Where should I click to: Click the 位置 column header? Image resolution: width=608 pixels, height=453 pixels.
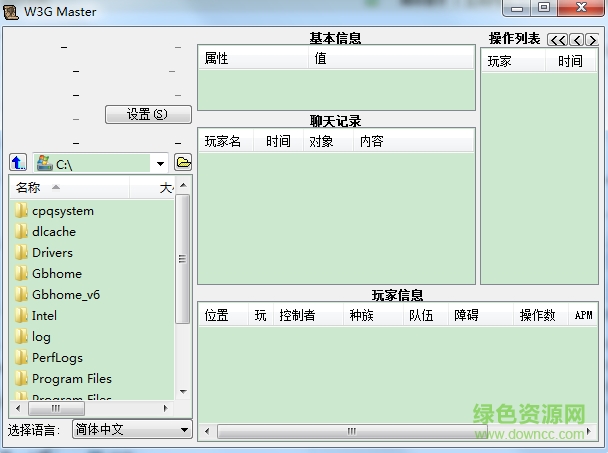point(223,315)
